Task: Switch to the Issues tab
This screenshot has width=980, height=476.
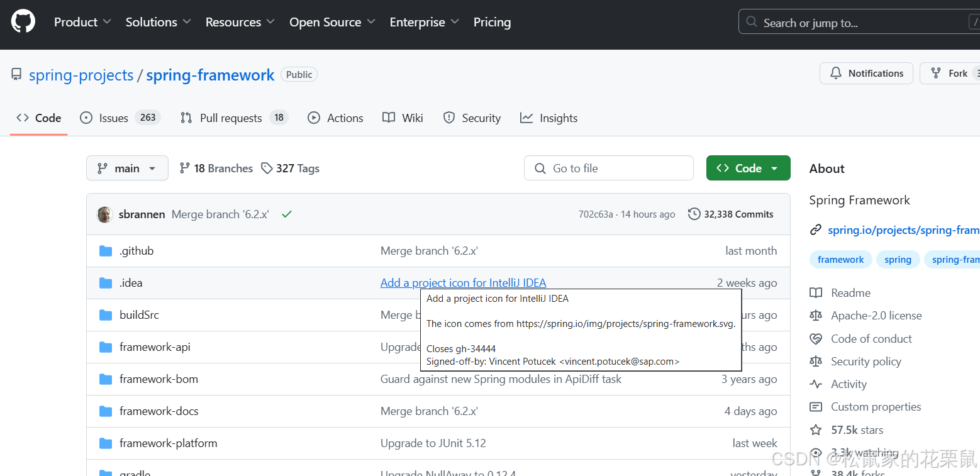Action: [x=120, y=118]
